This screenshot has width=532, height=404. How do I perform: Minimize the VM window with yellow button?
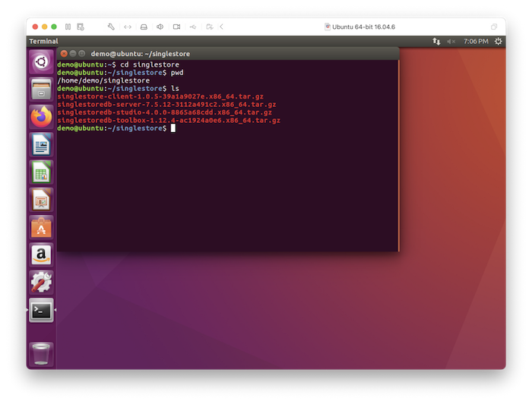point(44,27)
